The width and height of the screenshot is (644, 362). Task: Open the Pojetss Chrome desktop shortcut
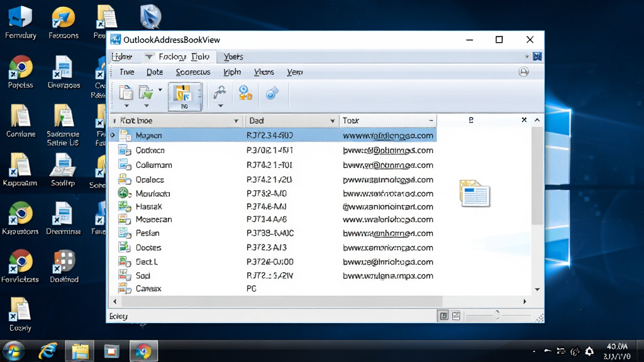pos(21,72)
